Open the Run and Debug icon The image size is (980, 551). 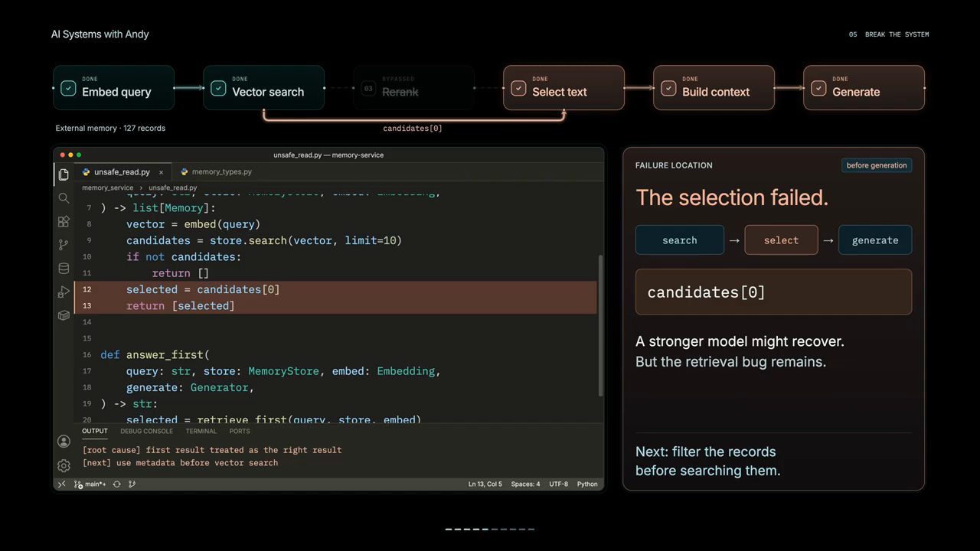(x=64, y=292)
